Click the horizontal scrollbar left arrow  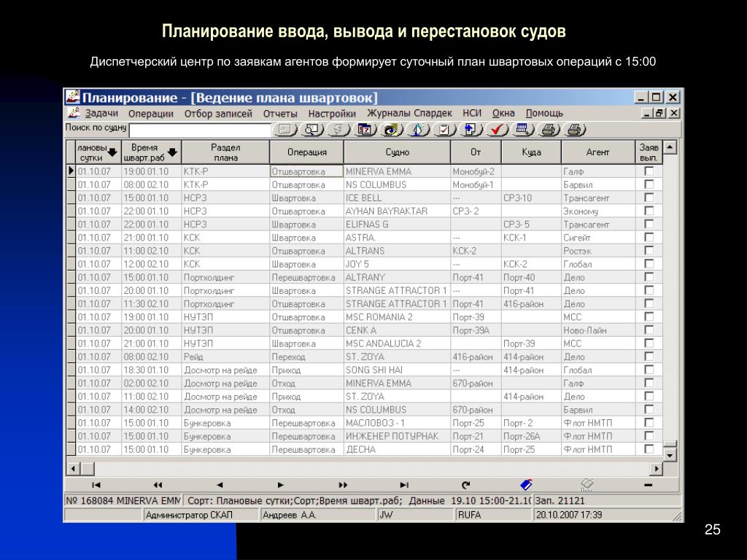click(x=73, y=469)
